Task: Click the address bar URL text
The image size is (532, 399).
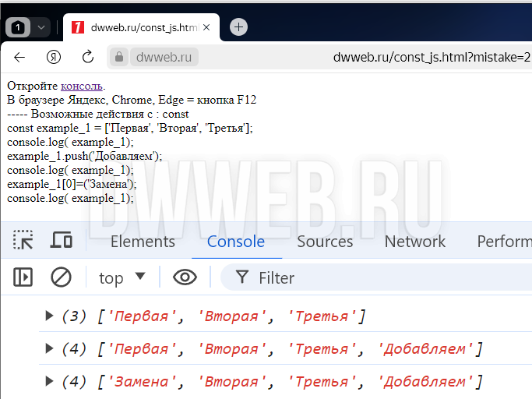Action: tap(432, 57)
